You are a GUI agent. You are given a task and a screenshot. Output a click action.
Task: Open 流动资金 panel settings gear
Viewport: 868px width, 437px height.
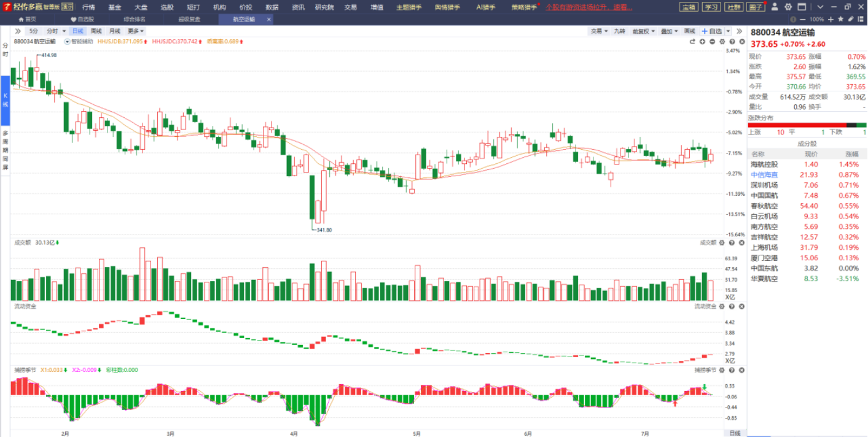[722, 306]
